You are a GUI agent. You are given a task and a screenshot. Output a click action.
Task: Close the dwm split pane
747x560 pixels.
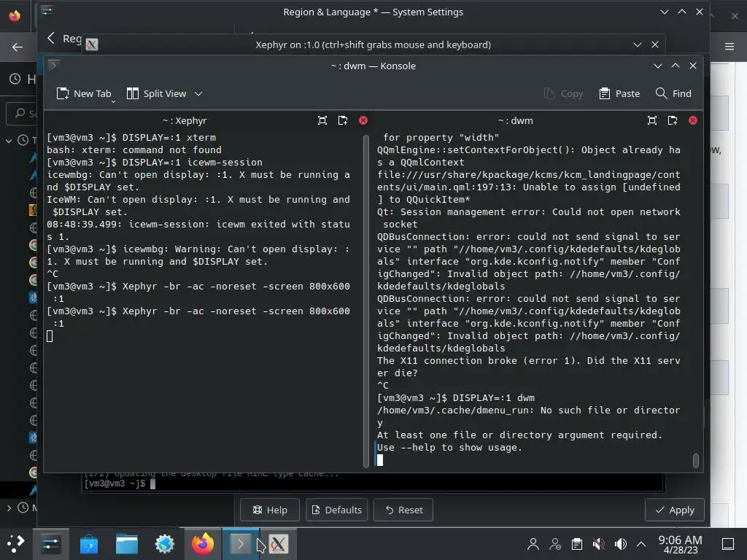pos(693,120)
